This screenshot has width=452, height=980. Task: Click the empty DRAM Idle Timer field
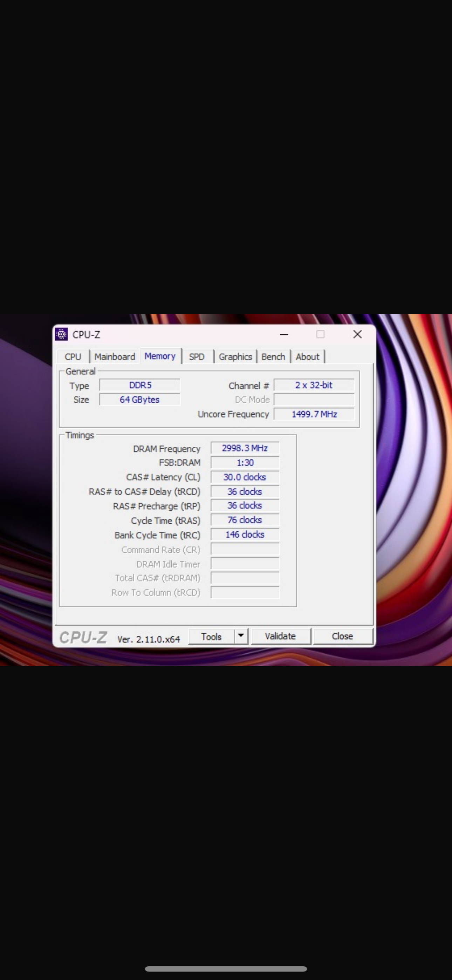[245, 563]
